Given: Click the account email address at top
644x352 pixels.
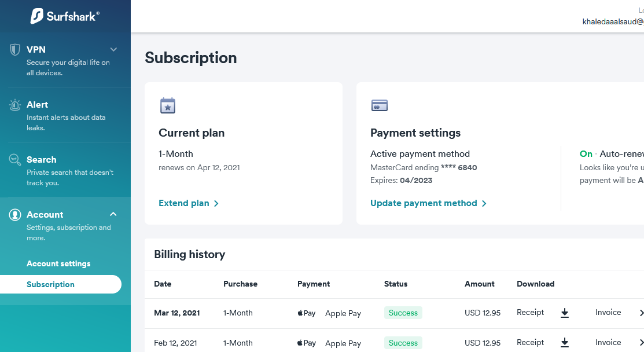Looking at the screenshot, I should 613,22.
